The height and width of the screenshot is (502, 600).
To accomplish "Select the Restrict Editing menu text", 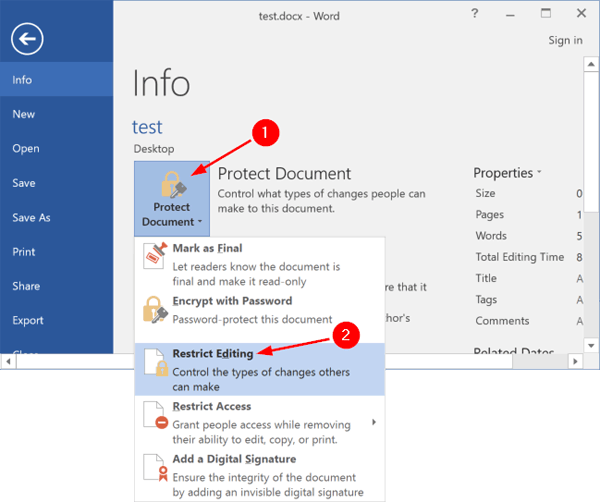I will coord(213,354).
